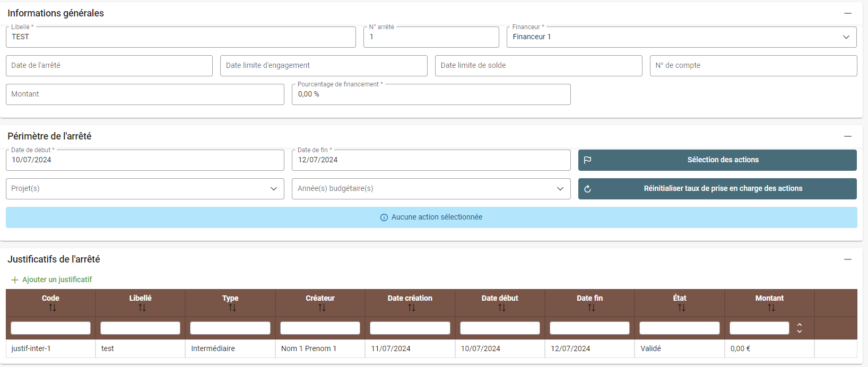The height and width of the screenshot is (367, 868).
Task: Collapse the Périmètre de l'arrêté section
Action: pos(847,136)
